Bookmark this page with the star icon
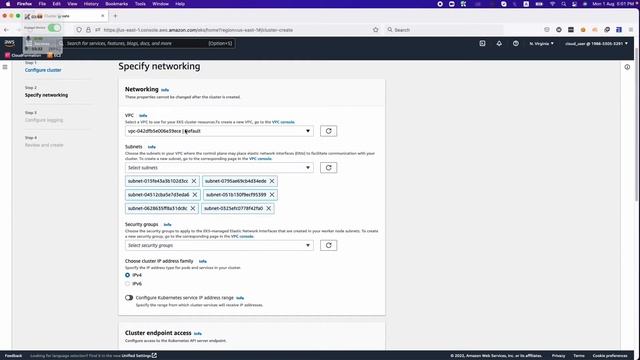The image size is (640, 360). pos(376,30)
